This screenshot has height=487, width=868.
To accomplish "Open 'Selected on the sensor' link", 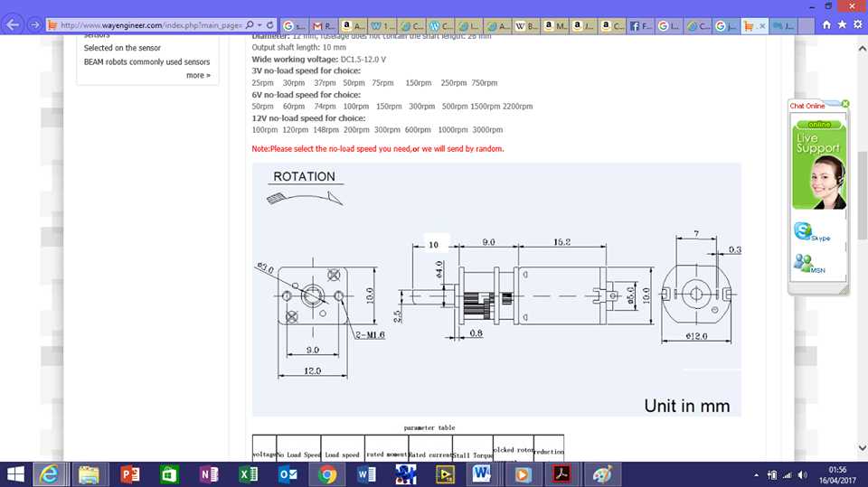I will click(x=122, y=48).
